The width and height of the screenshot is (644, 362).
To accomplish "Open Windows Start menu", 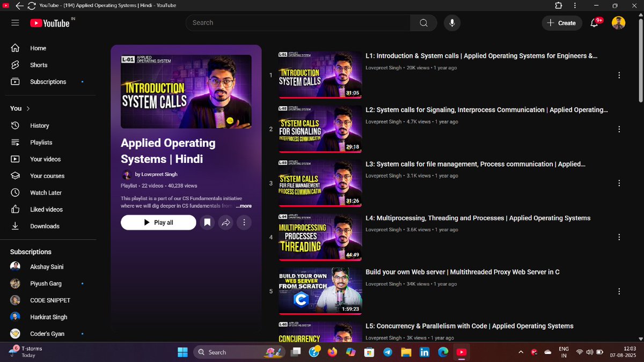I will 182,352.
